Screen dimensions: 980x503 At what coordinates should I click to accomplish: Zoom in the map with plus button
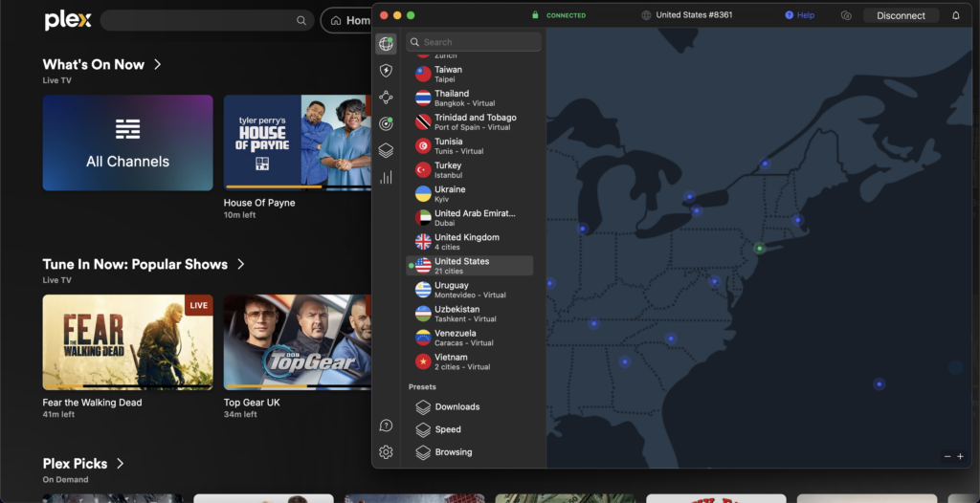(961, 457)
